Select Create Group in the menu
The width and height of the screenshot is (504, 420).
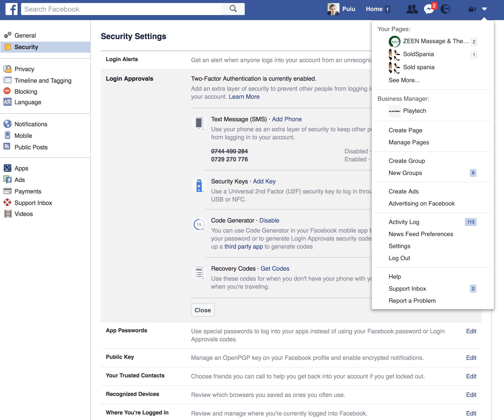pos(407,161)
